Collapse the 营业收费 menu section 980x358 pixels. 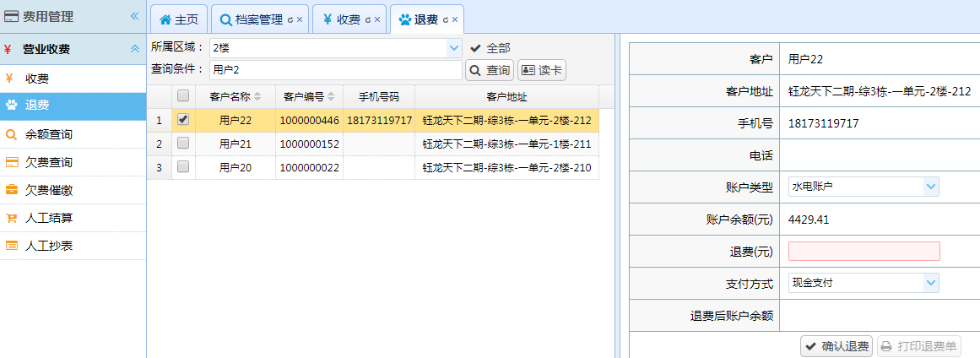tap(134, 49)
